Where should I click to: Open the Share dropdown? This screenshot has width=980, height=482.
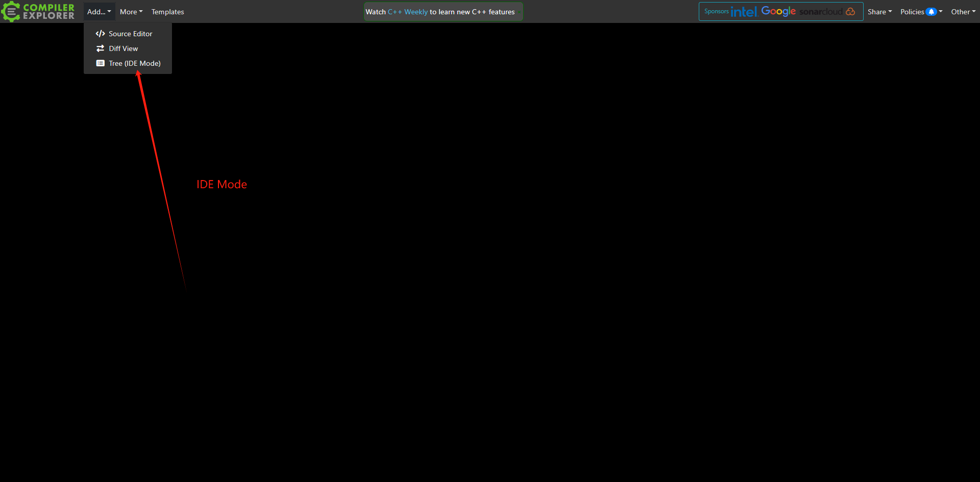click(x=879, y=12)
